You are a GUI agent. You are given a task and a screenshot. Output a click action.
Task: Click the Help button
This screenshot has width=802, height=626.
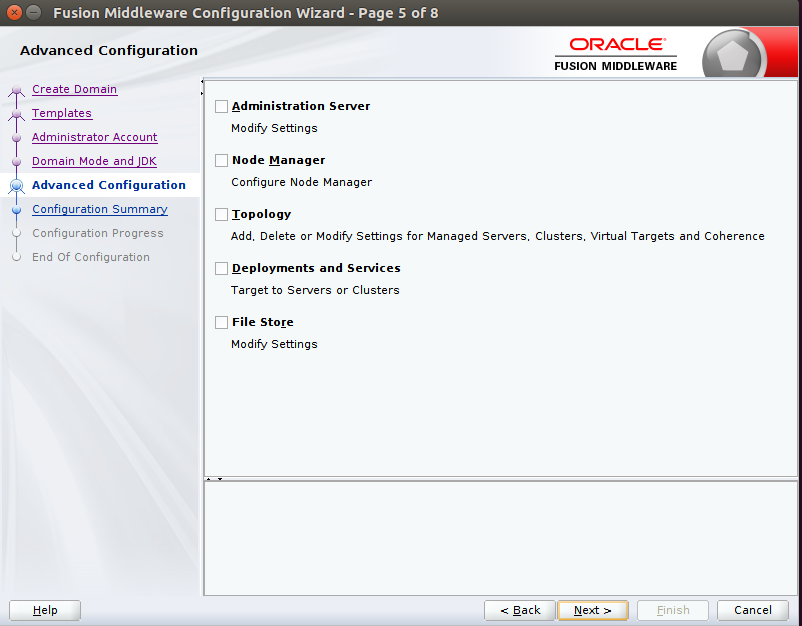tap(45, 610)
